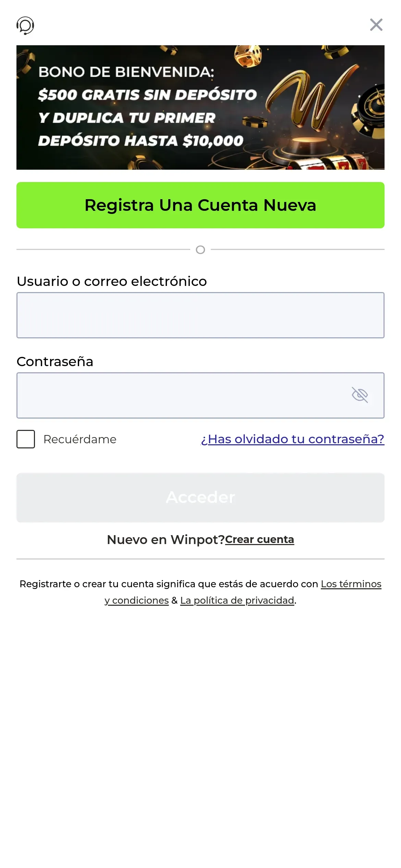The width and height of the screenshot is (401, 868).
Task: Tick the Recuérdame checkbox
Action: tap(26, 439)
